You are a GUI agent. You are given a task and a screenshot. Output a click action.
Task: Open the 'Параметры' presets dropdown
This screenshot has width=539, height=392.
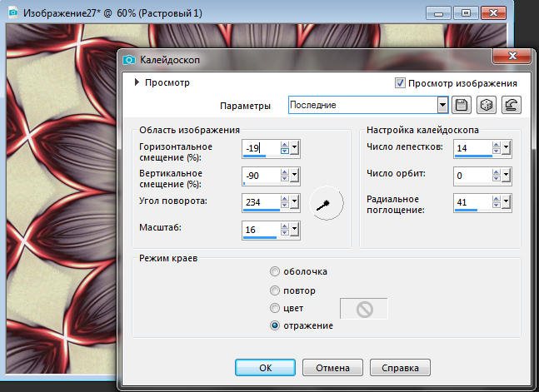[443, 105]
